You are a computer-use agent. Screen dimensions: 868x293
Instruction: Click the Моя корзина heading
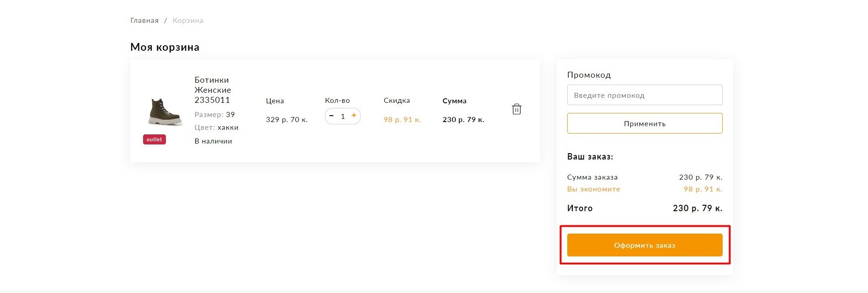tap(165, 47)
